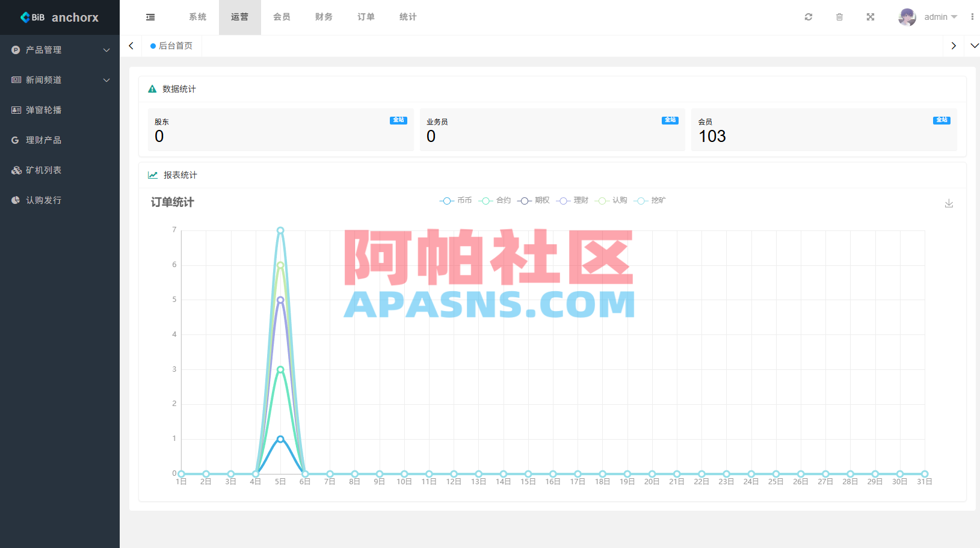The width and height of the screenshot is (980, 548).
Task: Click the BiB anchorx logo
Action: (60, 17)
